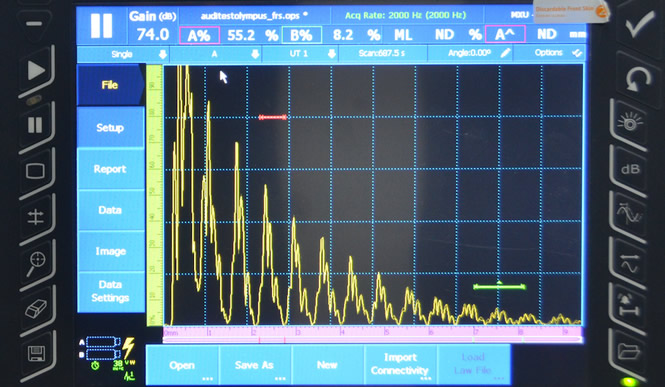Click the play hardware button on left
This screenshot has width=665, height=387.
(x=36, y=70)
